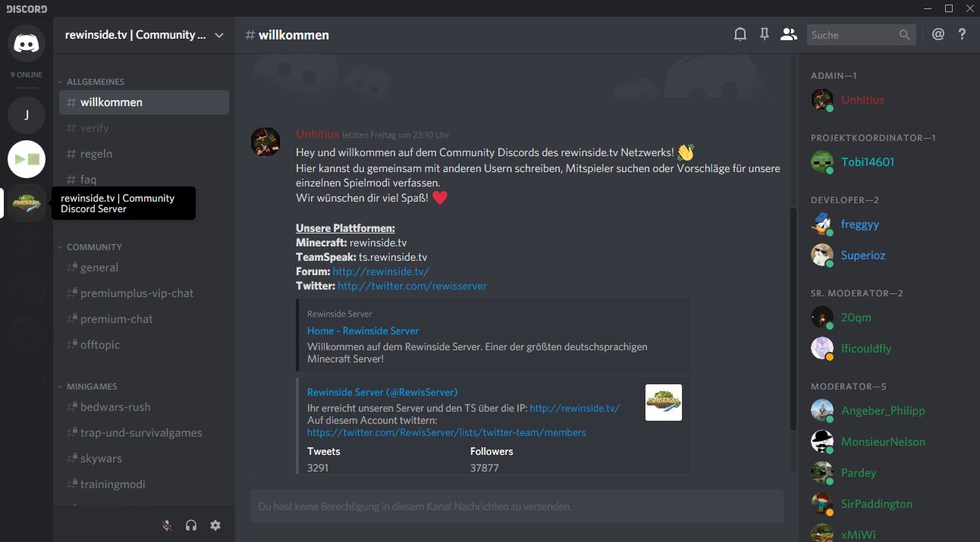The height and width of the screenshot is (542, 980).
Task: Toggle the member list icon
Action: coord(789,35)
